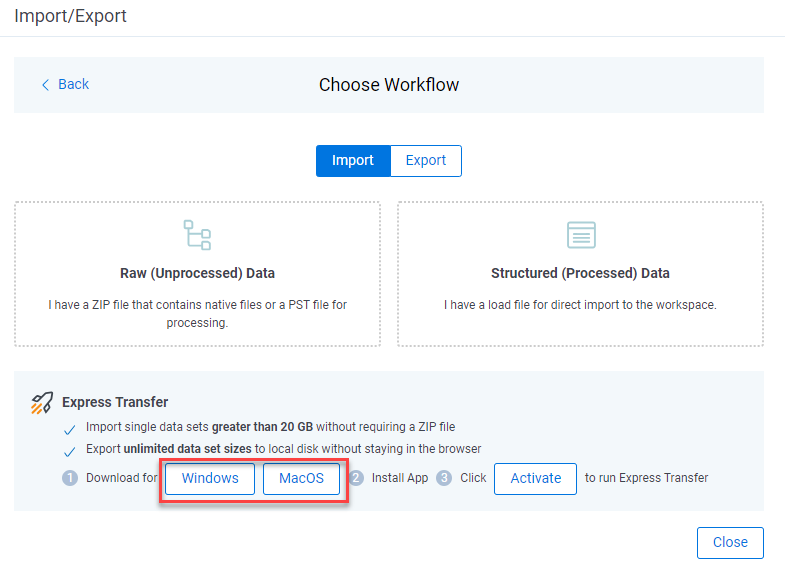Click 'to run Express Transfer' text
785x578 pixels.
(x=646, y=478)
